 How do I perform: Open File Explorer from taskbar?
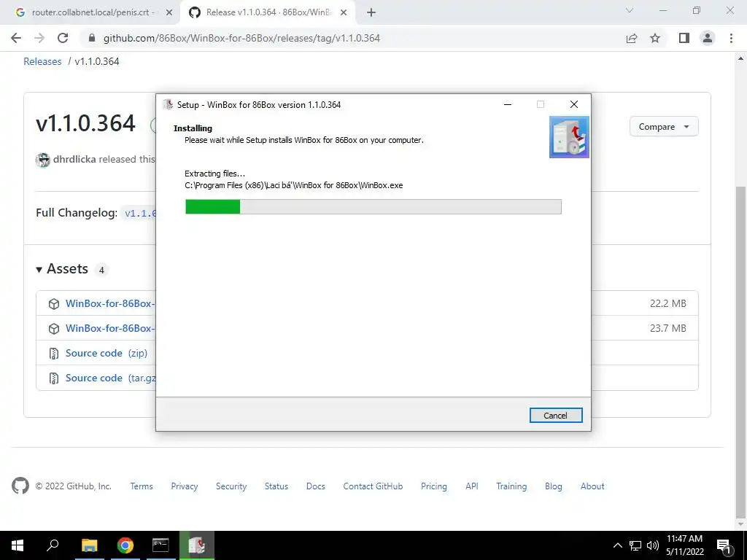click(90, 545)
